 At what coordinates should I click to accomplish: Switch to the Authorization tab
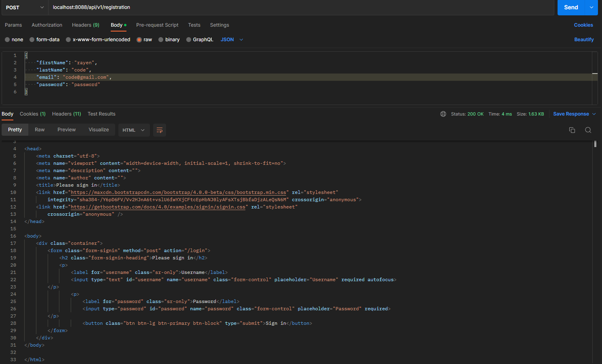pos(47,25)
